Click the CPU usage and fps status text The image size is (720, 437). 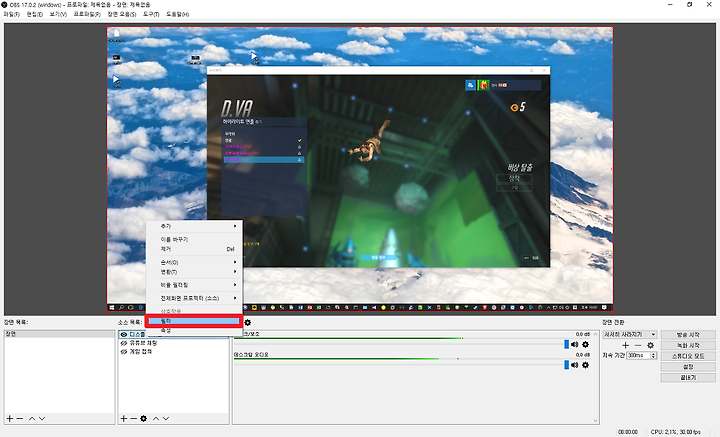676,432
